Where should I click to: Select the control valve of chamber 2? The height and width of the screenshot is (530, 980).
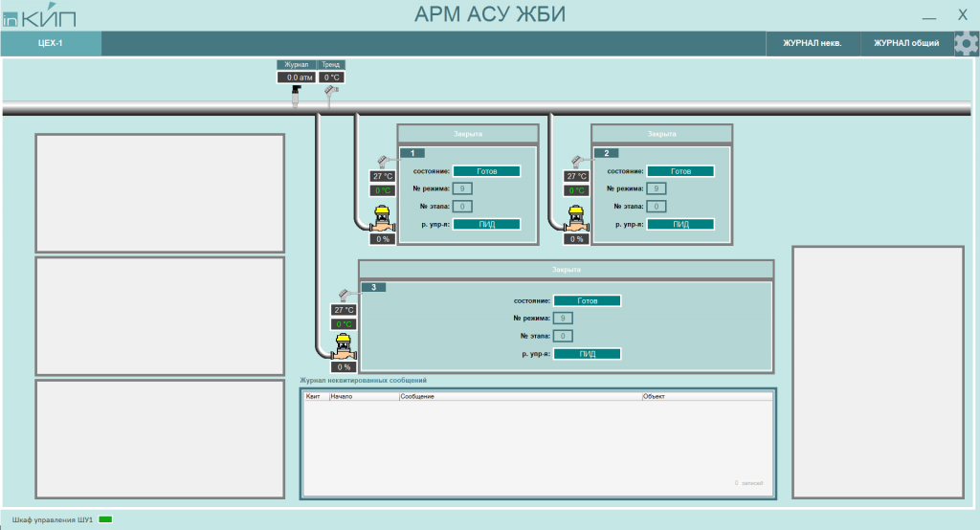coord(575,219)
